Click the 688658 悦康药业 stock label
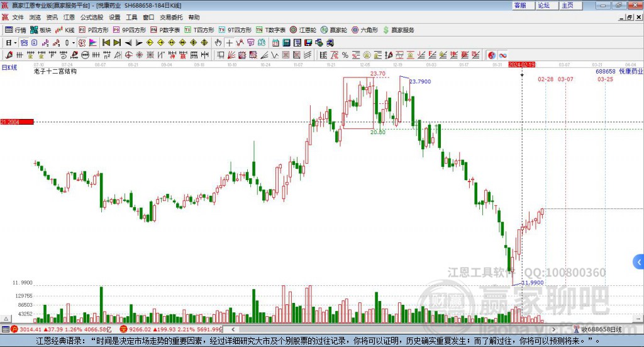Image resolution: width=644 pixels, height=347 pixels. click(619, 72)
